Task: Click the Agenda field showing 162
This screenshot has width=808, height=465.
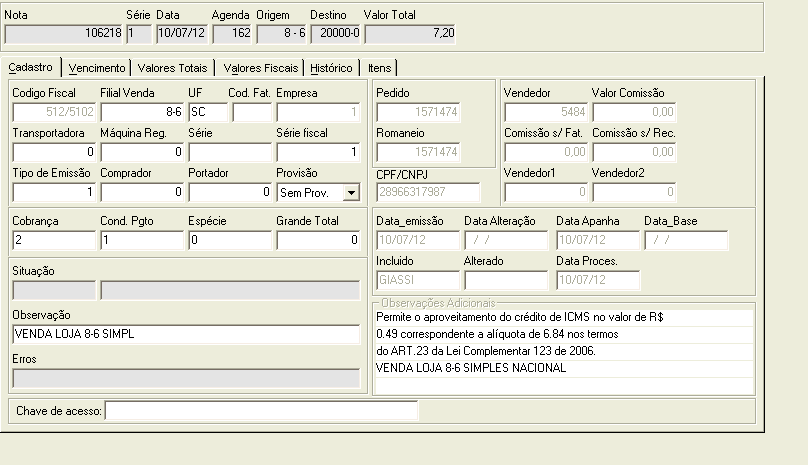Action: [232, 34]
